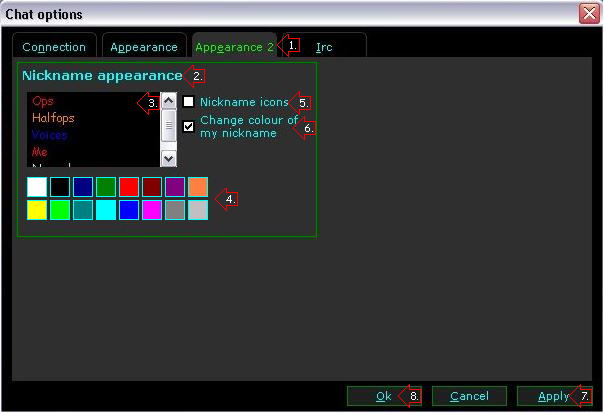Pick the bright blue colour swatch

129,210
